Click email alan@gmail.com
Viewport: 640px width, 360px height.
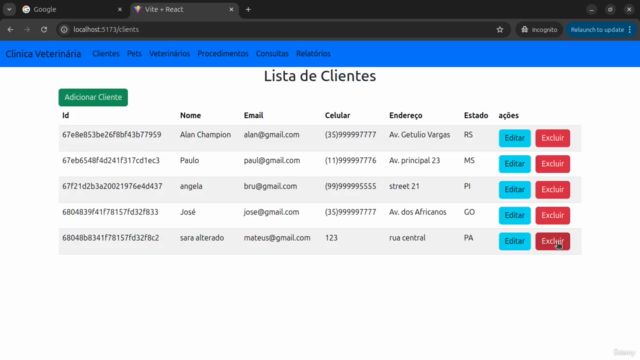[x=271, y=135]
